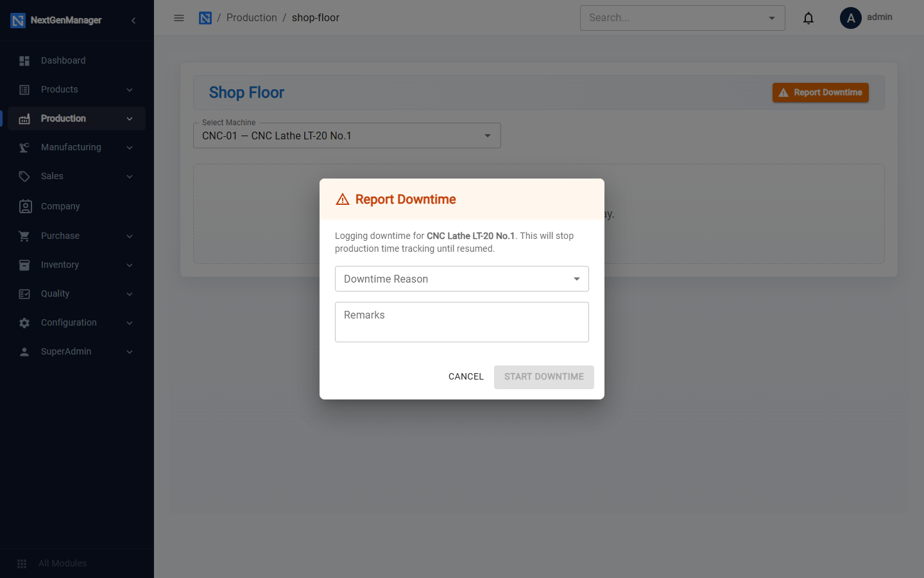Screen dimensions: 924x578
Task: Click the Company badge icon
Action: (x=25, y=206)
